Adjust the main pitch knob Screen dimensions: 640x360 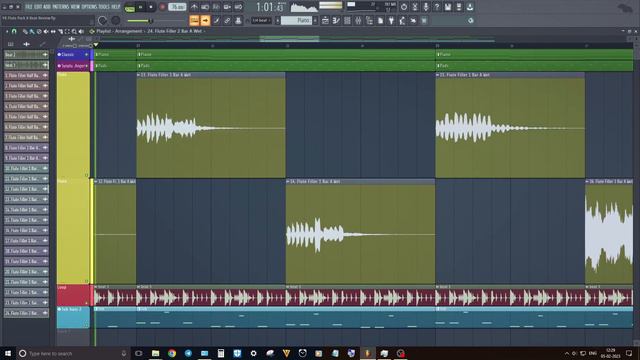(x=116, y=20)
